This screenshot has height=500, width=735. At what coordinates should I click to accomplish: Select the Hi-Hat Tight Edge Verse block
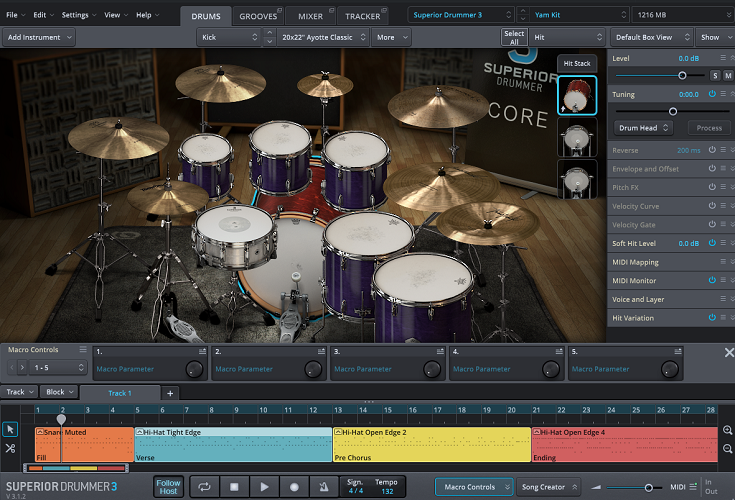(233, 444)
